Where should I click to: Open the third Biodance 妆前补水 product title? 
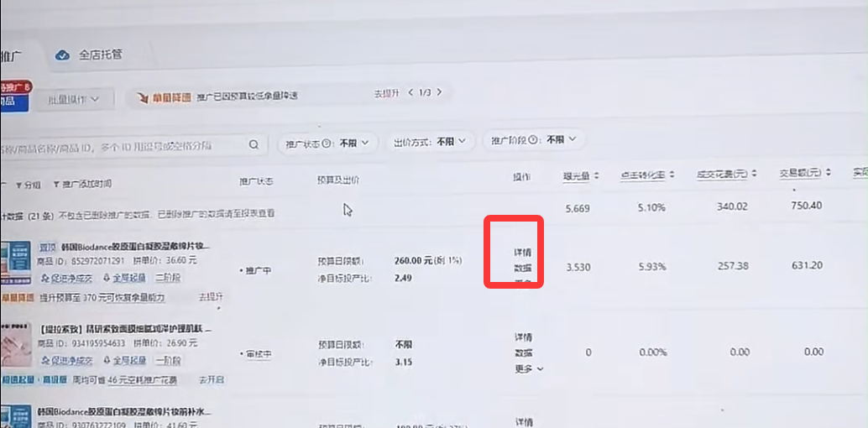point(124,413)
